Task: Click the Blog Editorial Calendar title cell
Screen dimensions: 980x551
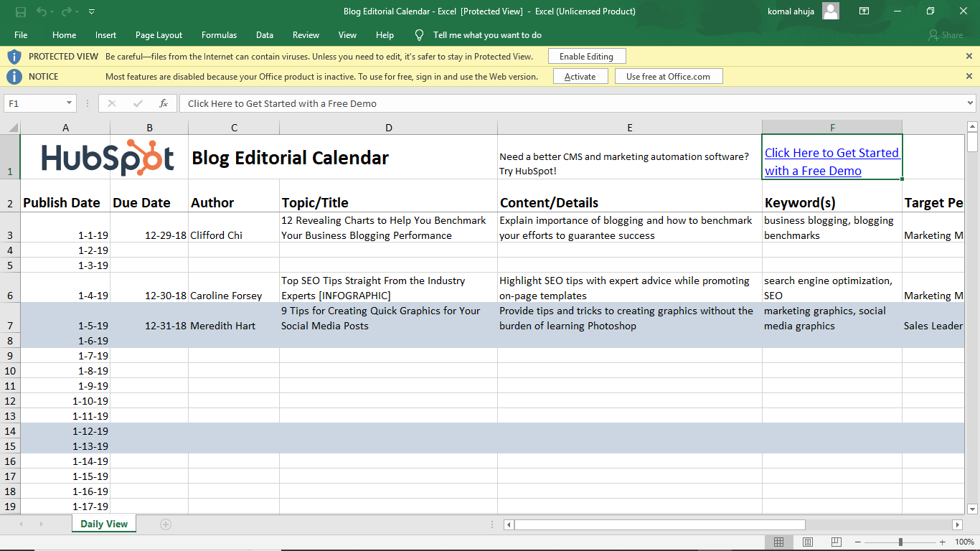Action: [x=234, y=157]
